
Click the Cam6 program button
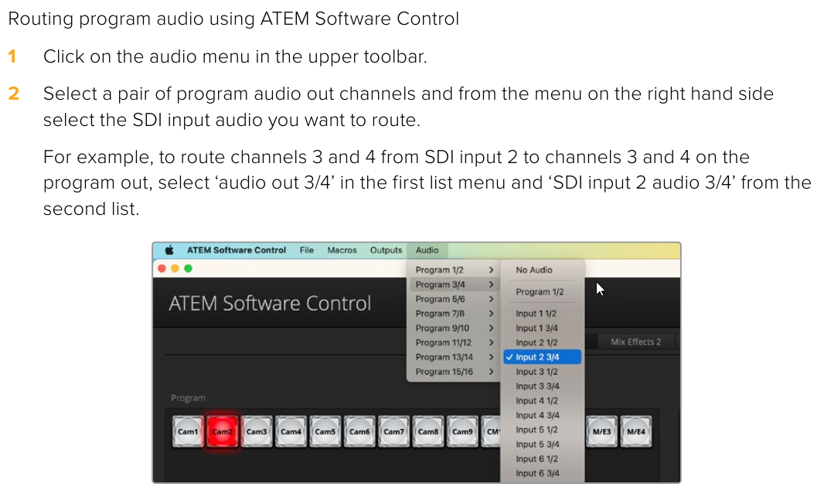pyautogui.click(x=359, y=431)
